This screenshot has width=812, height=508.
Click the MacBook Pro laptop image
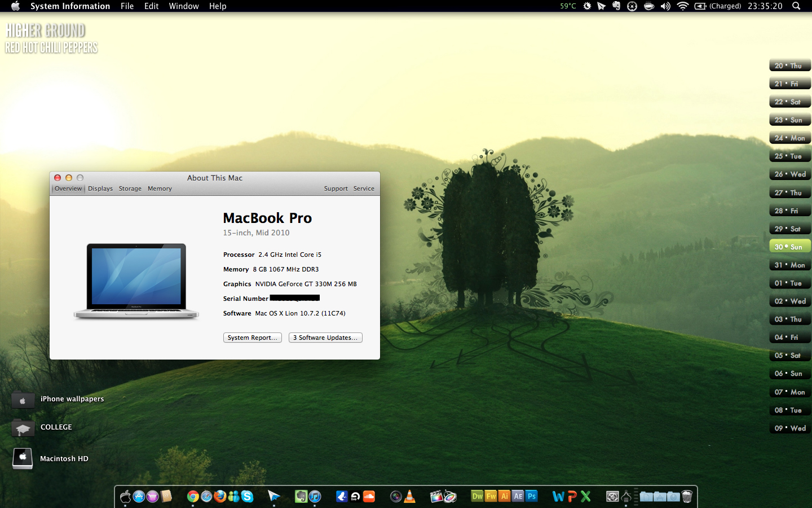coord(136,281)
